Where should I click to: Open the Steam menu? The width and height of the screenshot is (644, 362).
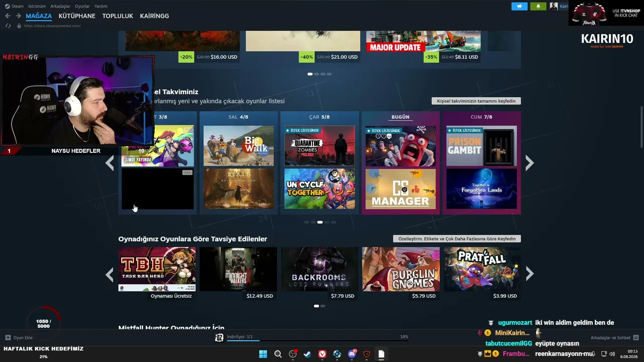[18, 7]
